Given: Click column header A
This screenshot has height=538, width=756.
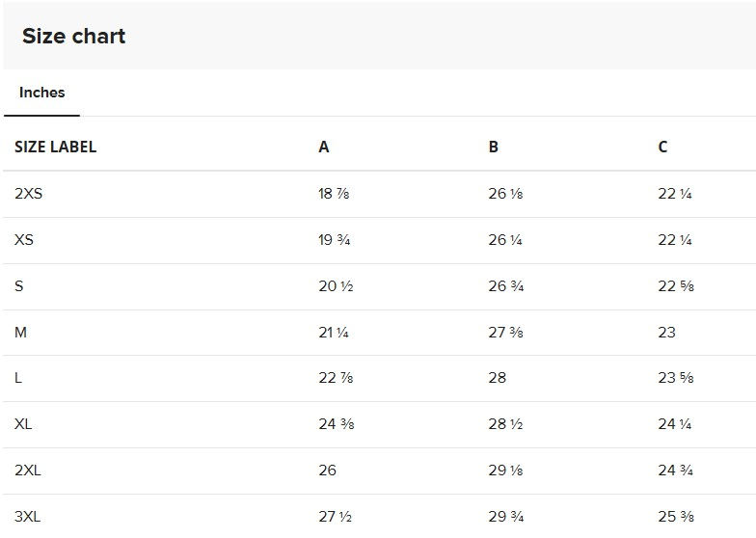Looking at the screenshot, I should click(324, 147).
